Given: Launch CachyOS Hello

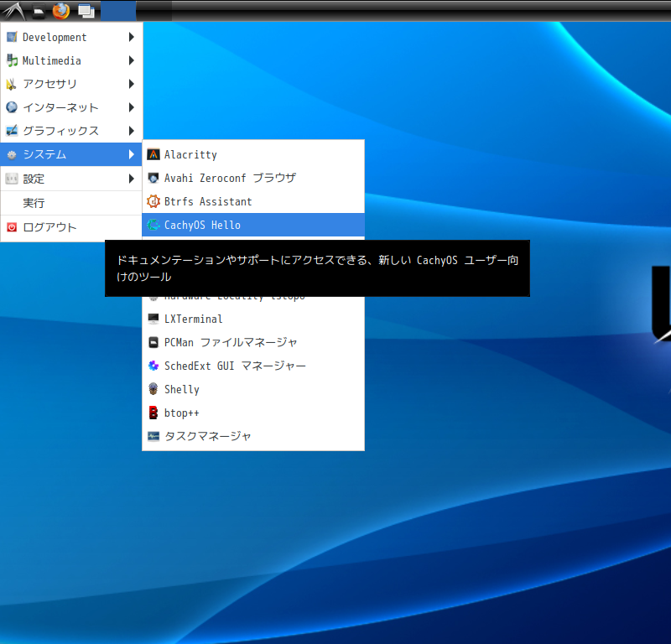Looking at the screenshot, I should 253,225.
